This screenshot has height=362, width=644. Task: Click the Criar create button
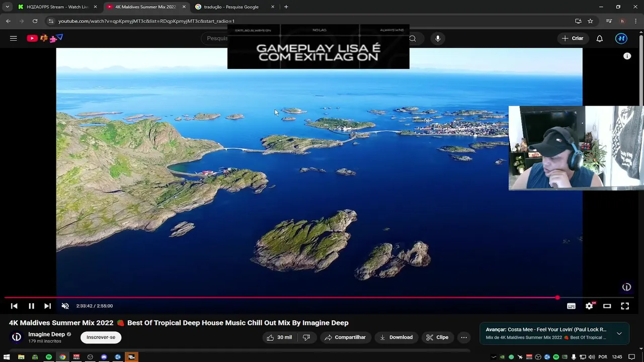coord(572,38)
